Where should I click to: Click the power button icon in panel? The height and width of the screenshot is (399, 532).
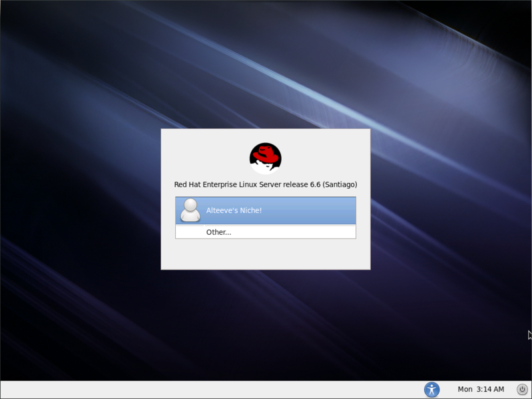point(521,389)
